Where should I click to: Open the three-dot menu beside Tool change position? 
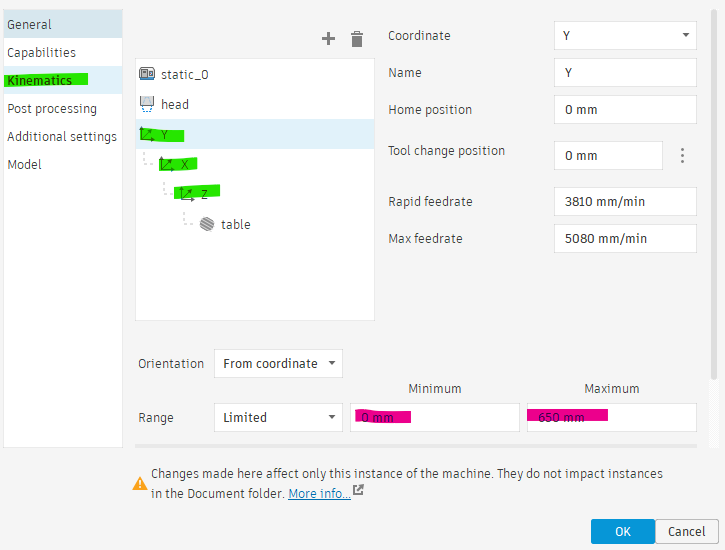[682, 155]
